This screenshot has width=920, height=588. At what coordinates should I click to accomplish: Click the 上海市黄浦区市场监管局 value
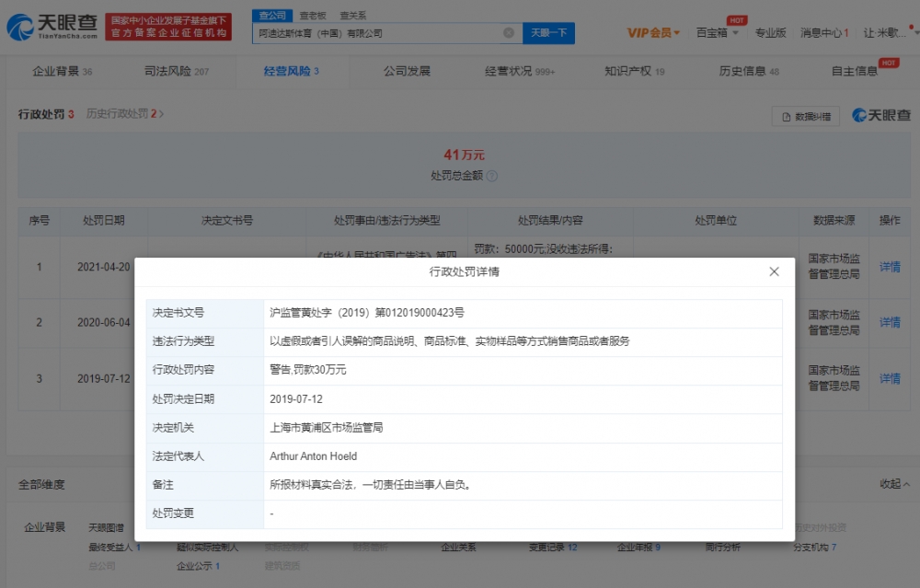tap(327, 427)
